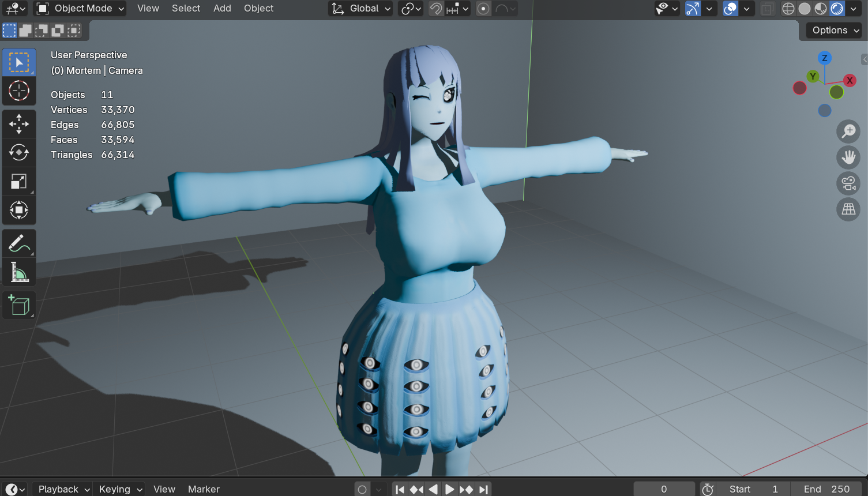Toggle auto keying record button
The width and height of the screenshot is (868, 496).
coord(362,489)
